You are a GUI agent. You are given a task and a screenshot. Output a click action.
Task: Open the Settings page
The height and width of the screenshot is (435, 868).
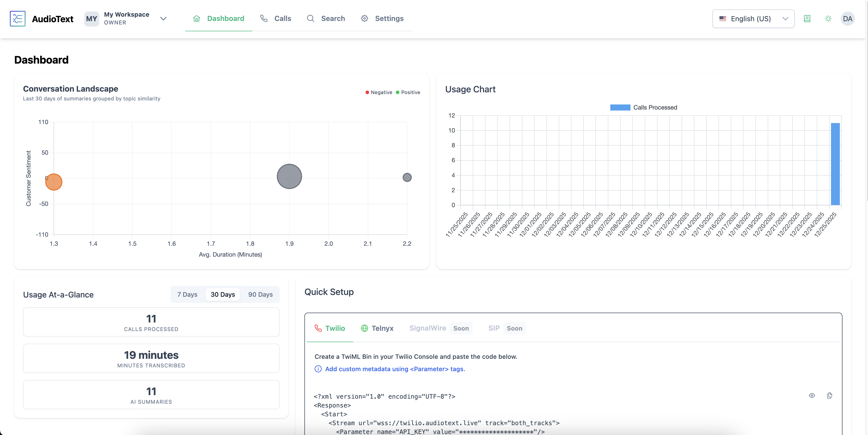382,18
